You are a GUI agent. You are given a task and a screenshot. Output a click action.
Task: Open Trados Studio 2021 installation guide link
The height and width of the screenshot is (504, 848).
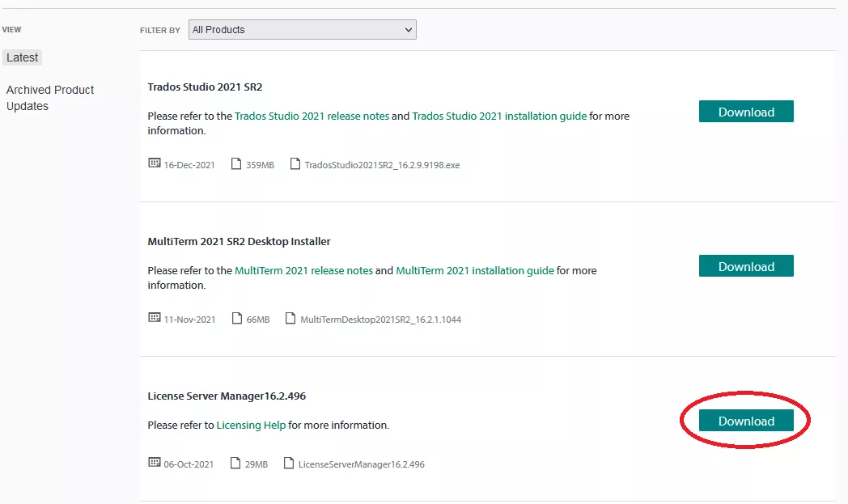[x=499, y=116]
